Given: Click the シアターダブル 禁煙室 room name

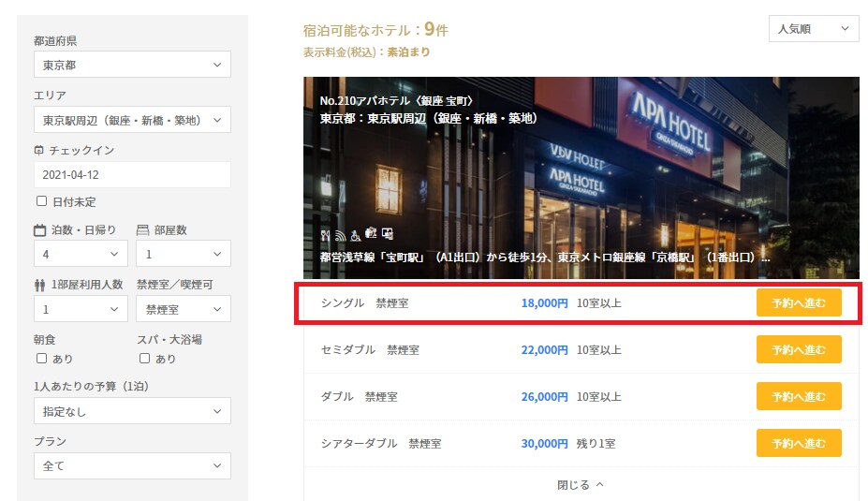Looking at the screenshot, I should click(381, 444).
